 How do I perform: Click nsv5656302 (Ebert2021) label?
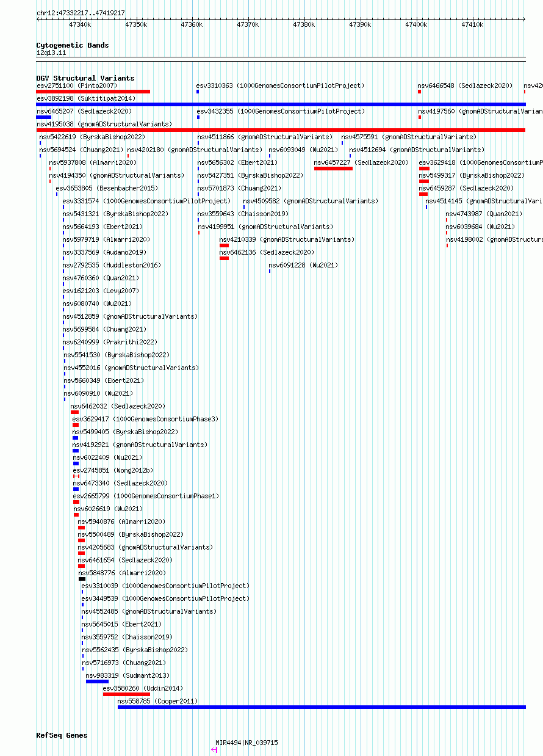coord(237,162)
